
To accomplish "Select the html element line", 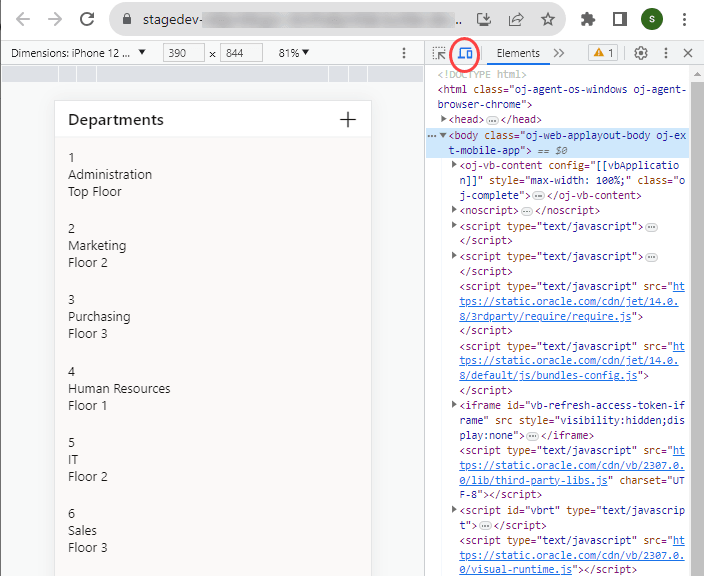I will pyautogui.click(x=561, y=97).
